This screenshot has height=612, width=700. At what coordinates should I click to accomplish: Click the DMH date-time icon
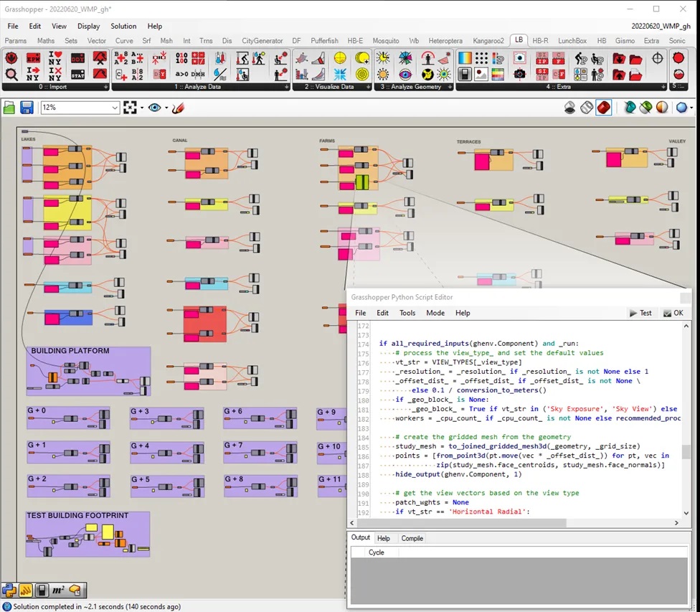click(x=198, y=74)
